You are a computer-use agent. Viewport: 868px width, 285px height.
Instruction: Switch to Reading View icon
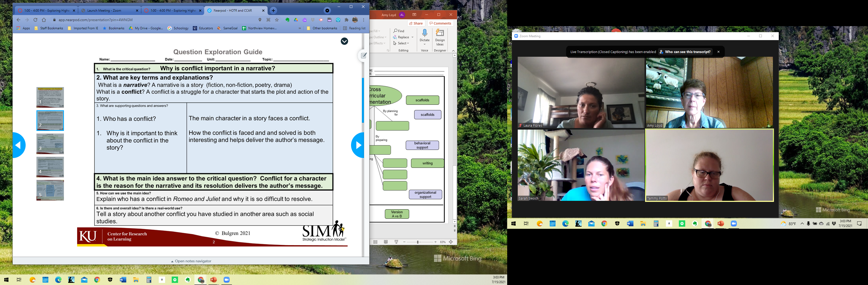(x=386, y=242)
